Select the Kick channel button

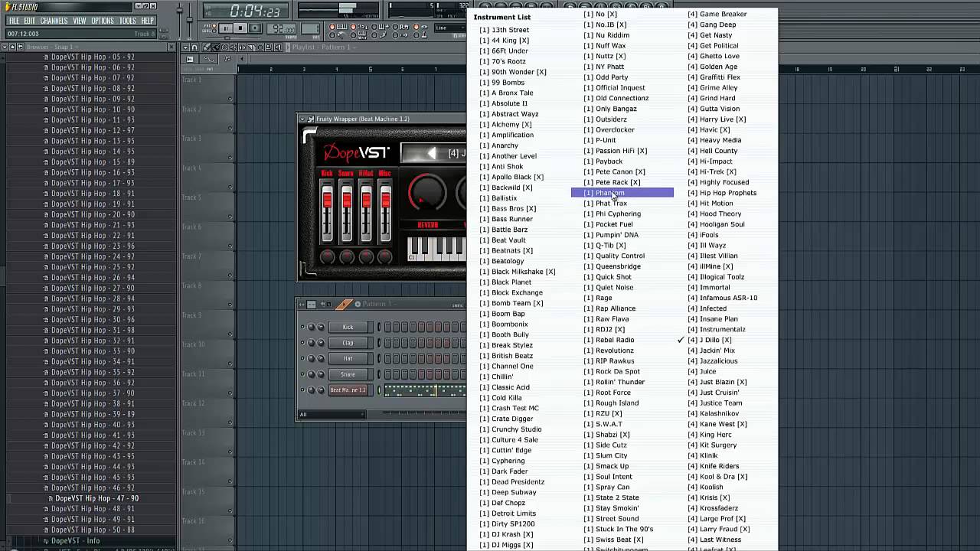point(348,328)
